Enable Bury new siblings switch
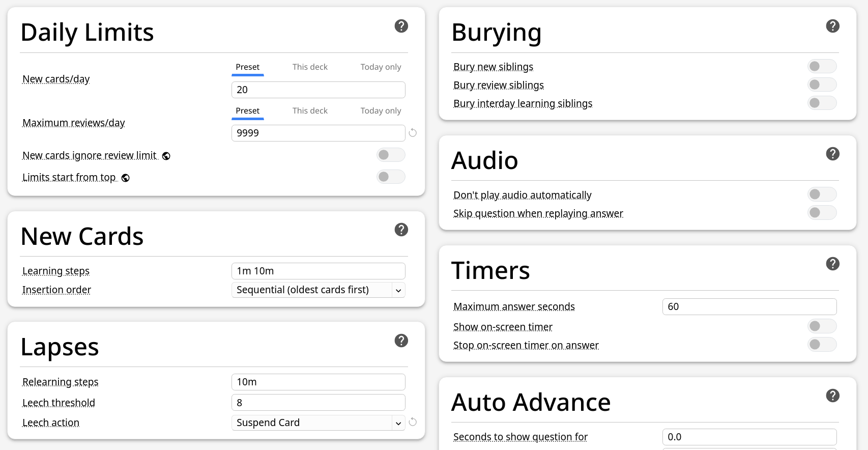Screen dimensions: 868x450 tap(822, 66)
